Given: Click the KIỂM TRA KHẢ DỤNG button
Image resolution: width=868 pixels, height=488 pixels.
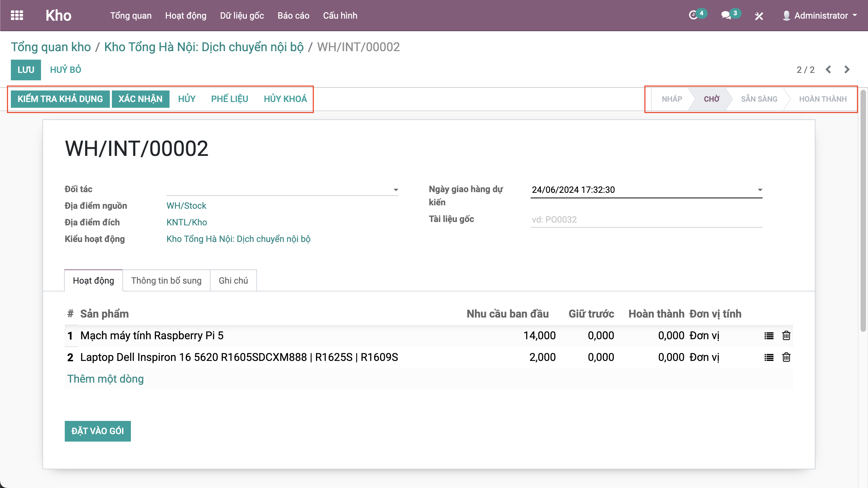Looking at the screenshot, I should [60, 99].
